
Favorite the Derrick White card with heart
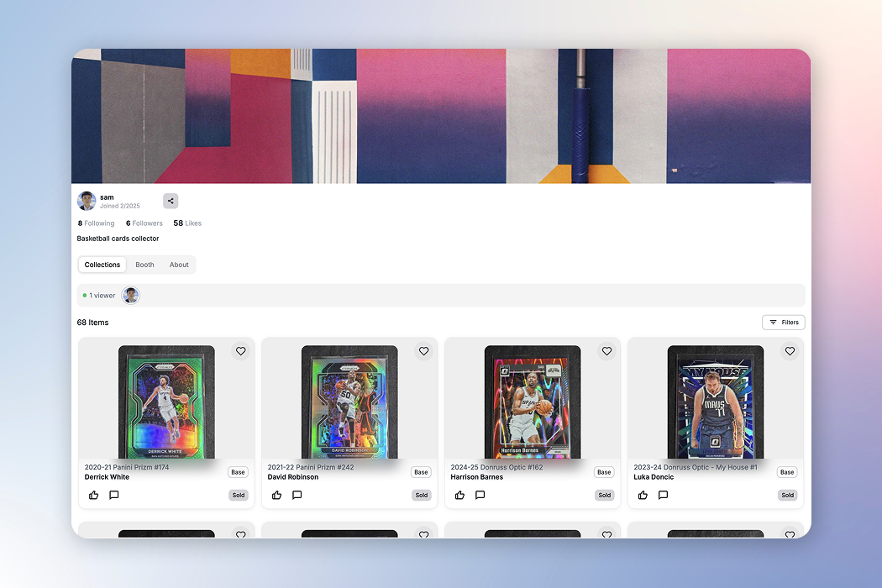click(x=240, y=351)
